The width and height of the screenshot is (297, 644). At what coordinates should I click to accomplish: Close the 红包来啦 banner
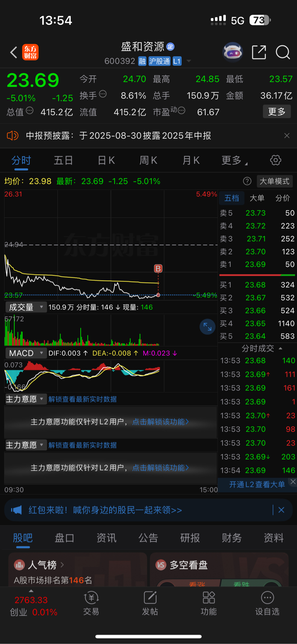(x=281, y=510)
